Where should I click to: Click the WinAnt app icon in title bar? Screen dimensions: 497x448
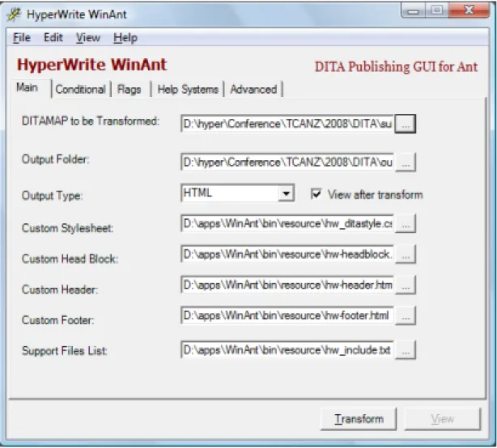(14, 15)
